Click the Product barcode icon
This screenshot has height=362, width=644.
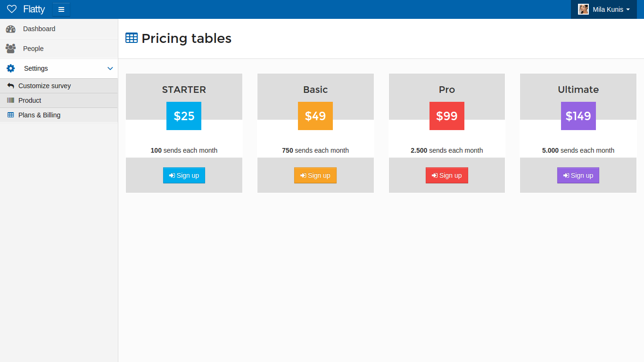(x=11, y=100)
